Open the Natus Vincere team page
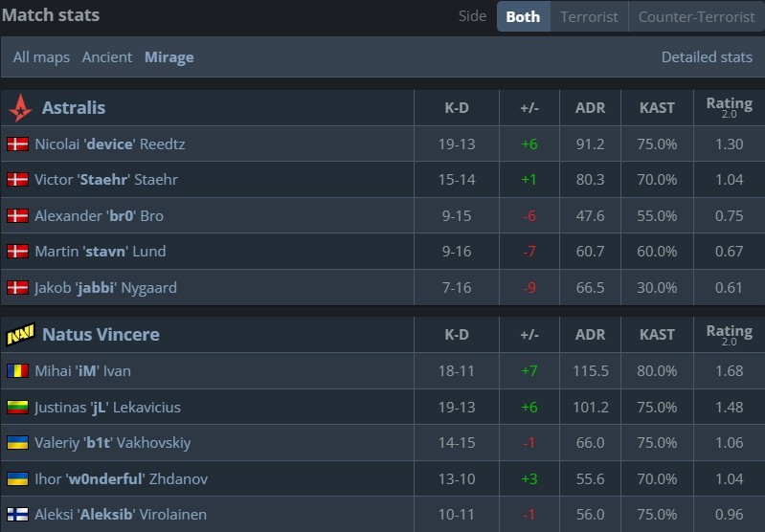This screenshot has height=532, width=765. pos(101,335)
